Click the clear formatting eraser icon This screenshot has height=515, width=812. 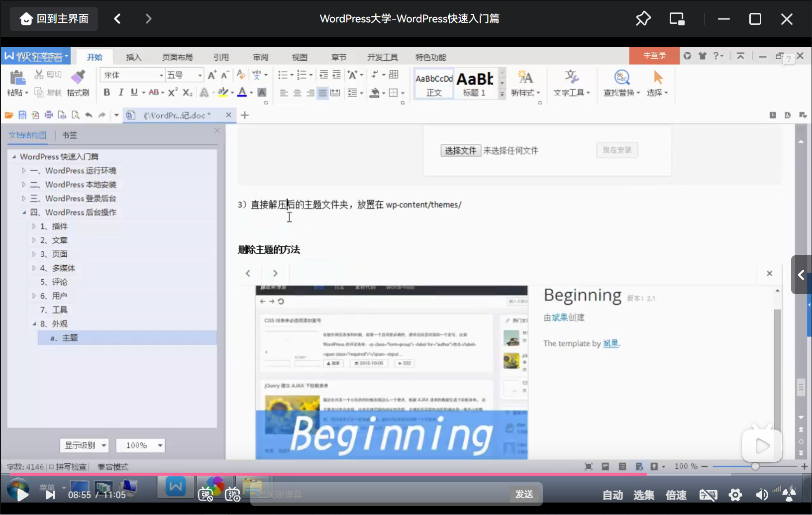pyautogui.click(x=241, y=75)
